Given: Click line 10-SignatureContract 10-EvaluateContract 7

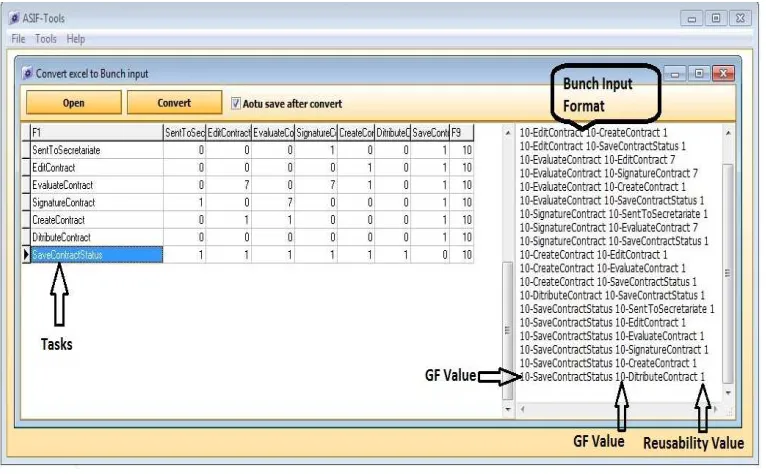Looking at the screenshot, I should (x=608, y=228).
